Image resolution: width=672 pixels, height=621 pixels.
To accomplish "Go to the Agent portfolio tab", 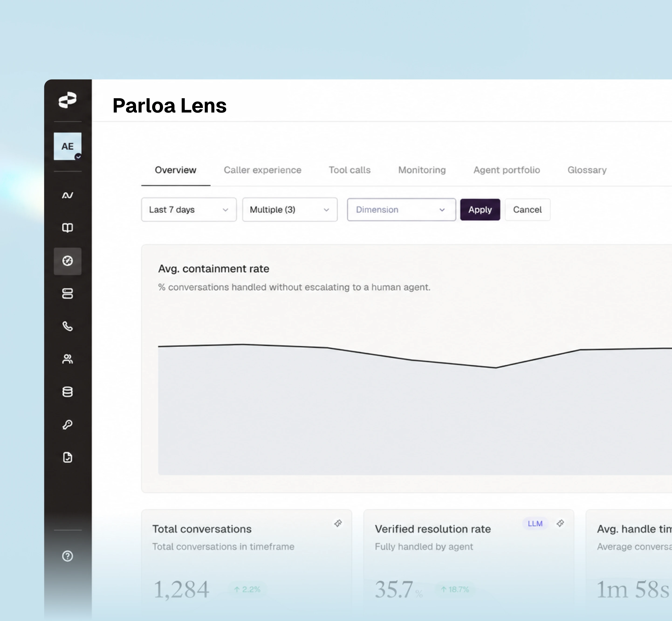I will pyautogui.click(x=507, y=170).
